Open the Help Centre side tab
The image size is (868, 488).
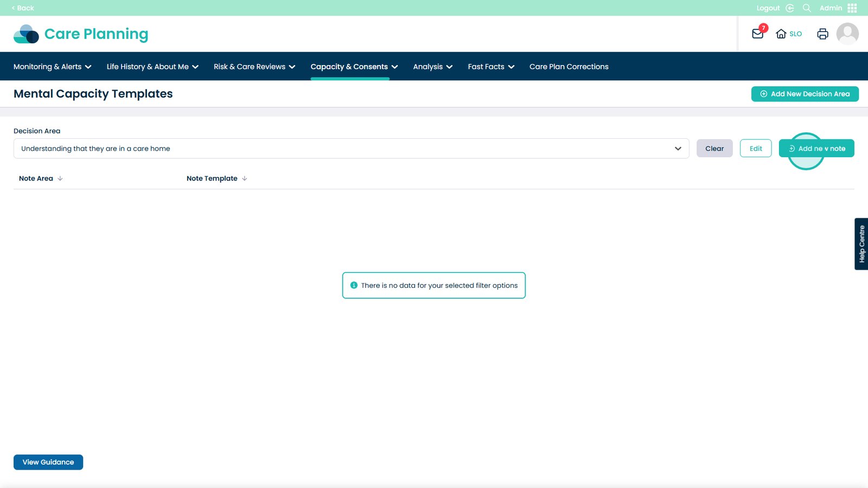[x=861, y=244]
